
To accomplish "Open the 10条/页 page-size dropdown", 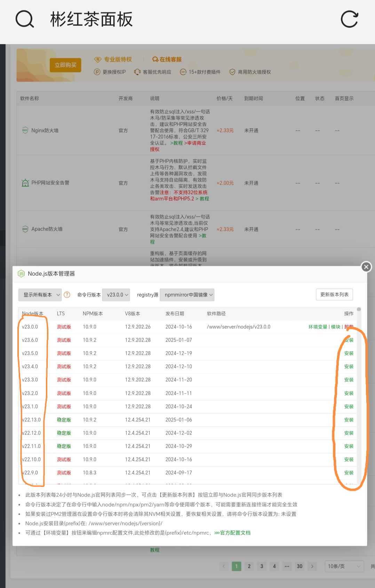I will tap(344, 566).
